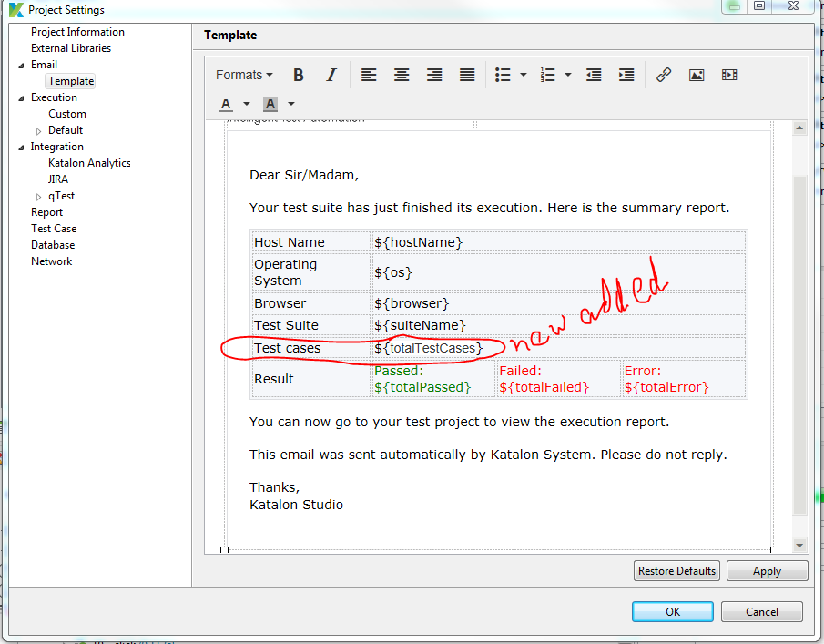The height and width of the screenshot is (644, 824).
Task: Select the Email settings item
Action: (x=44, y=65)
